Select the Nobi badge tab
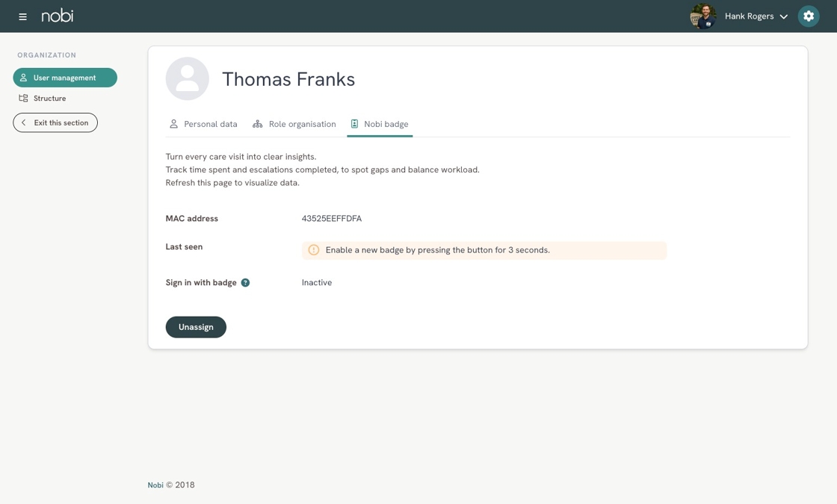This screenshot has height=504, width=837. (x=380, y=124)
